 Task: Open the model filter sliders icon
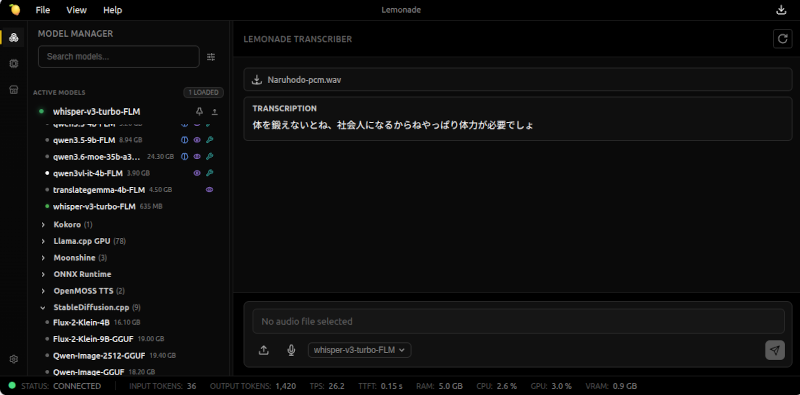211,57
